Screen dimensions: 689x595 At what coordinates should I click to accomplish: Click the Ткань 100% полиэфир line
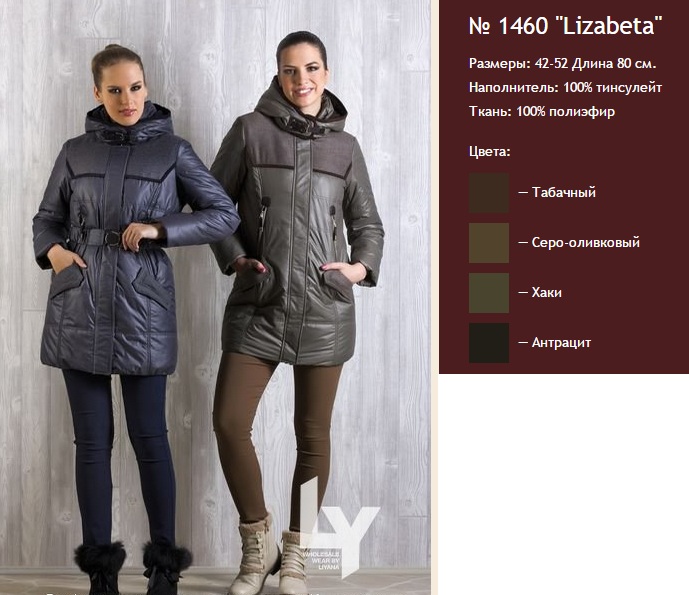542,112
